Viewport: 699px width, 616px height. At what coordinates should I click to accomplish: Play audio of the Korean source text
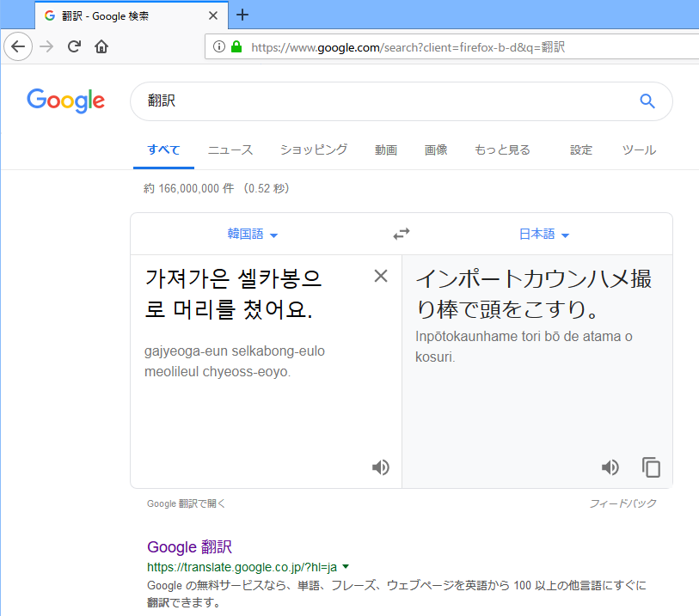pos(380,467)
